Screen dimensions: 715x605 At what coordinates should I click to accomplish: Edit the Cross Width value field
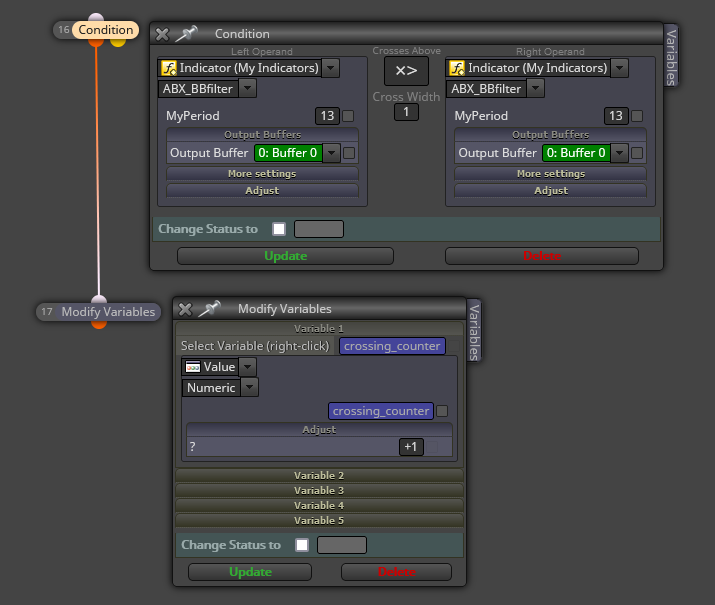click(406, 112)
